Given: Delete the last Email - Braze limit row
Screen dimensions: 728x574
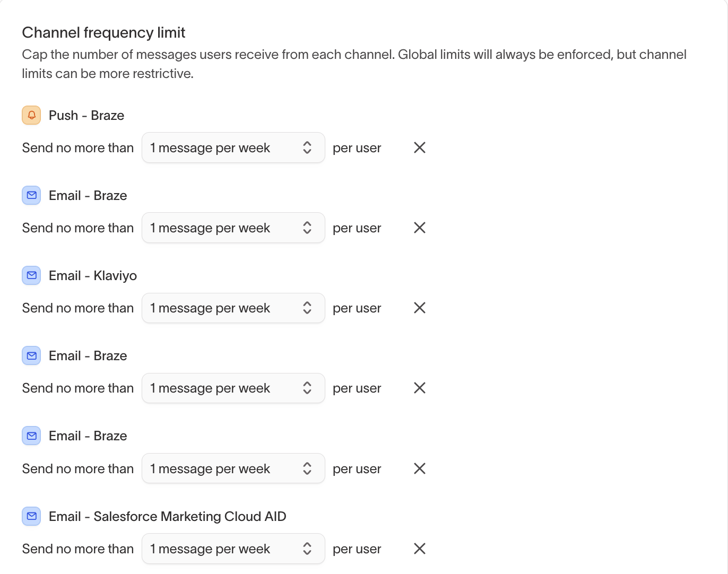Looking at the screenshot, I should [420, 468].
